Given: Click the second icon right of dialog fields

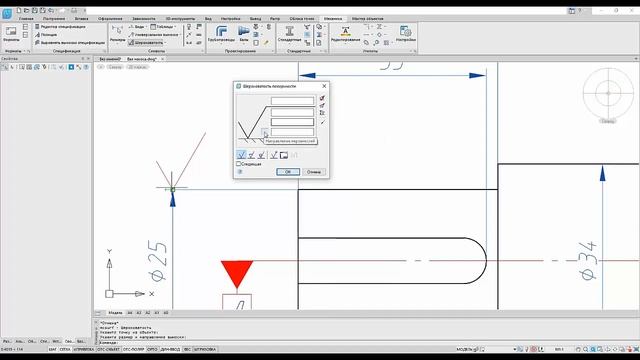Looking at the screenshot, I should 322,105.
